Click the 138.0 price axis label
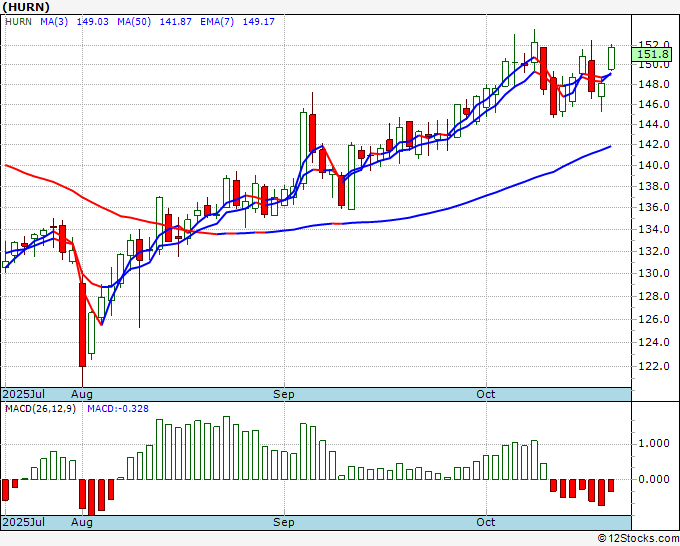This screenshot has width=680, height=546. (654, 186)
